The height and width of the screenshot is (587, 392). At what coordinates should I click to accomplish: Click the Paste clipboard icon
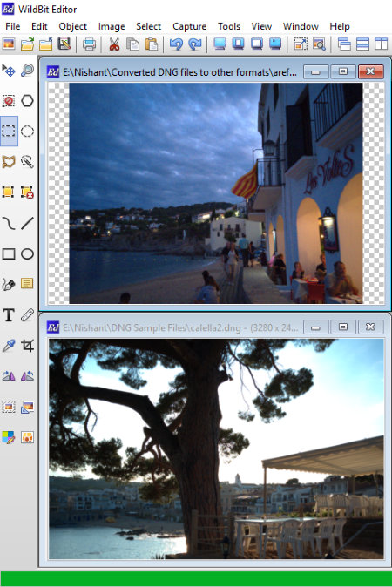(x=152, y=44)
